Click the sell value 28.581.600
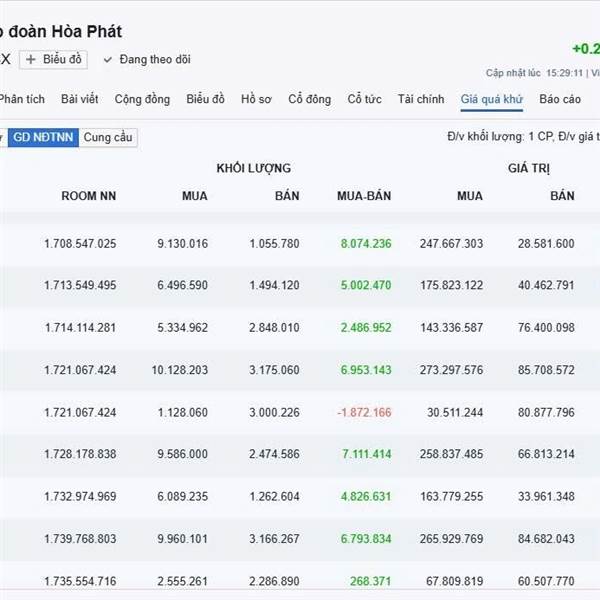The image size is (600, 600). 546,244
